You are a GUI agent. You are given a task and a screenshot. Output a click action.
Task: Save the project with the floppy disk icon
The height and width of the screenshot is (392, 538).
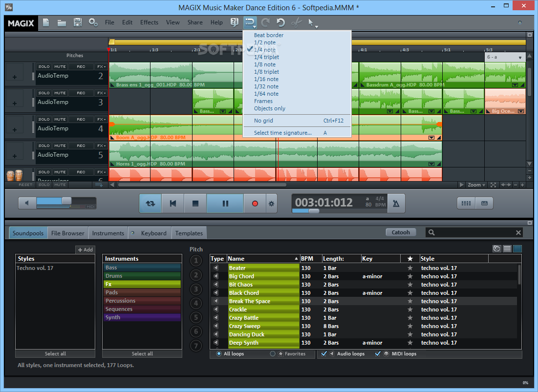[x=78, y=22]
